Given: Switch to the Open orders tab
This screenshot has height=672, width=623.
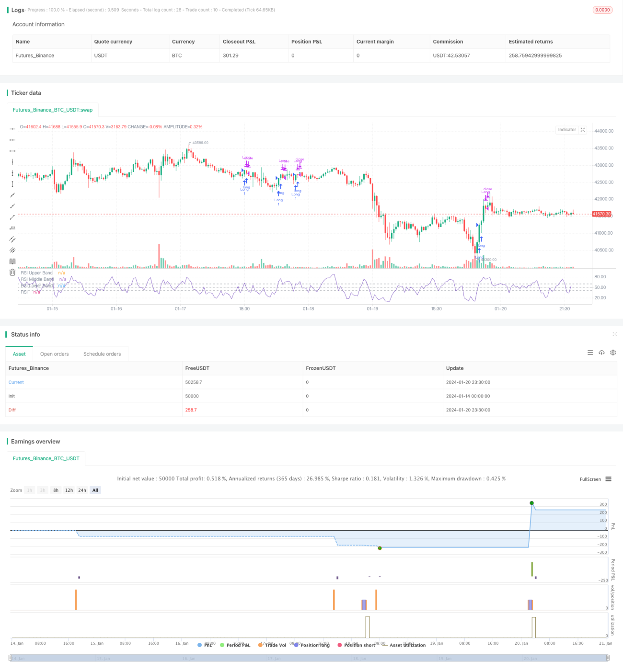Looking at the screenshot, I should pyautogui.click(x=54, y=354).
